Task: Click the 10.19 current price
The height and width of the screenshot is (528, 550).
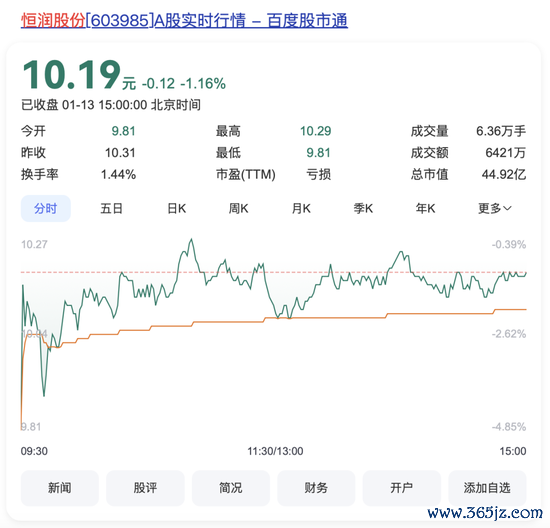Action: click(x=72, y=75)
